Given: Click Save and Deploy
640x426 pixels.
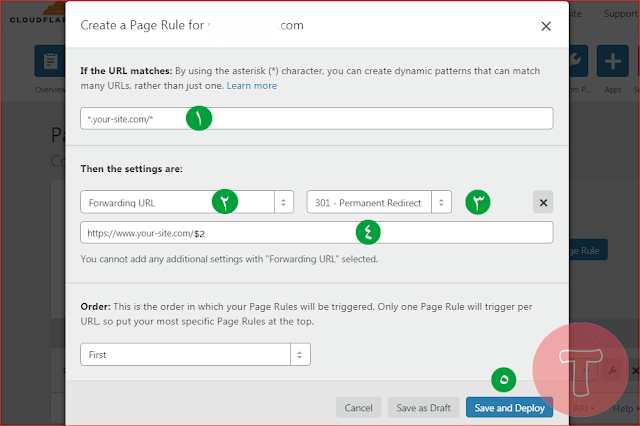Looking at the screenshot, I should coord(509,408).
